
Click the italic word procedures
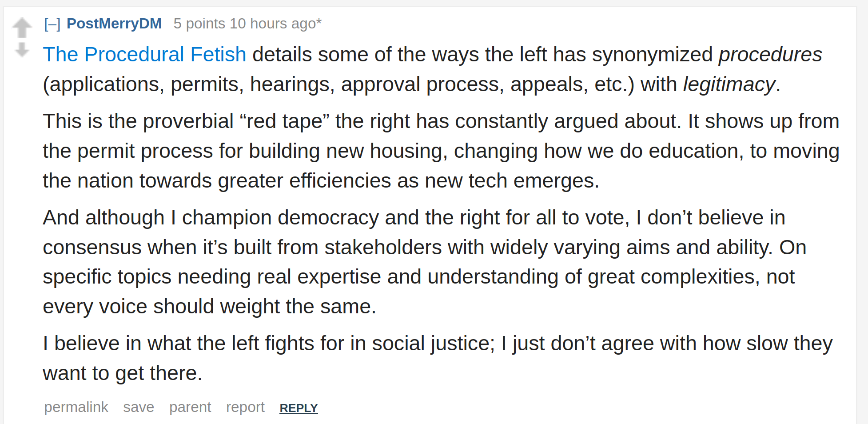pyautogui.click(x=770, y=55)
